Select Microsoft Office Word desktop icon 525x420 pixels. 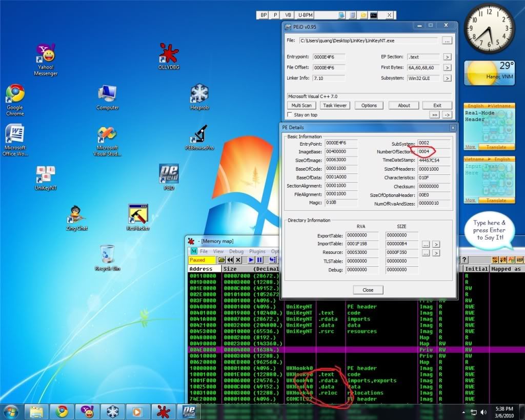15,140
